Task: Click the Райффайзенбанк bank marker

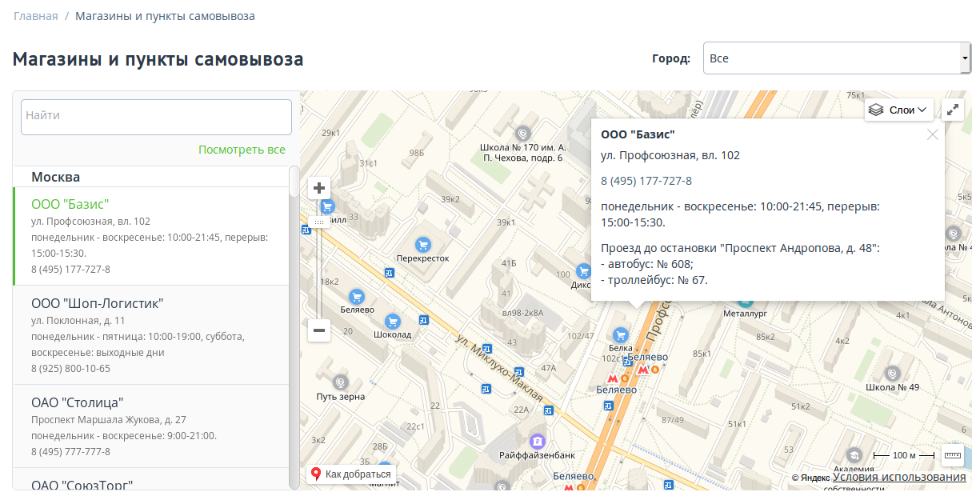Action: [x=537, y=441]
